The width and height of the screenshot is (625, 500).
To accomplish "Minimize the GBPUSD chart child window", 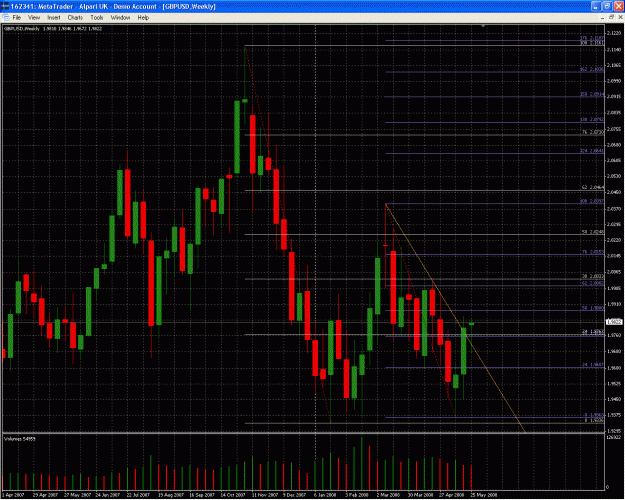I will [x=603, y=18].
